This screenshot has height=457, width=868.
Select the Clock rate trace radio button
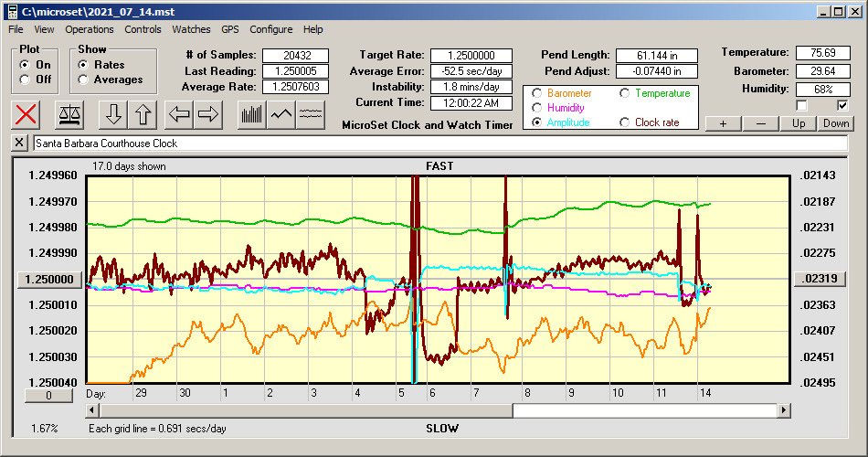point(624,122)
